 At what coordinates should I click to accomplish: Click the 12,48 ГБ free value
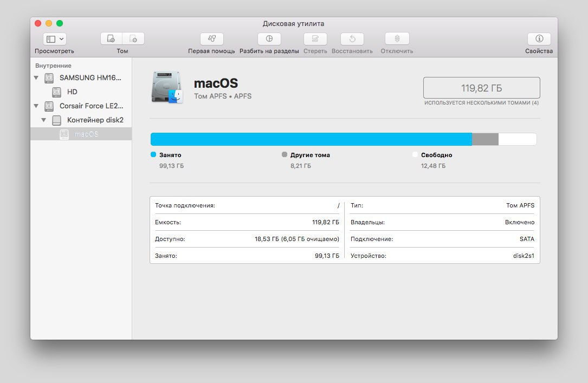coord(433,166)
